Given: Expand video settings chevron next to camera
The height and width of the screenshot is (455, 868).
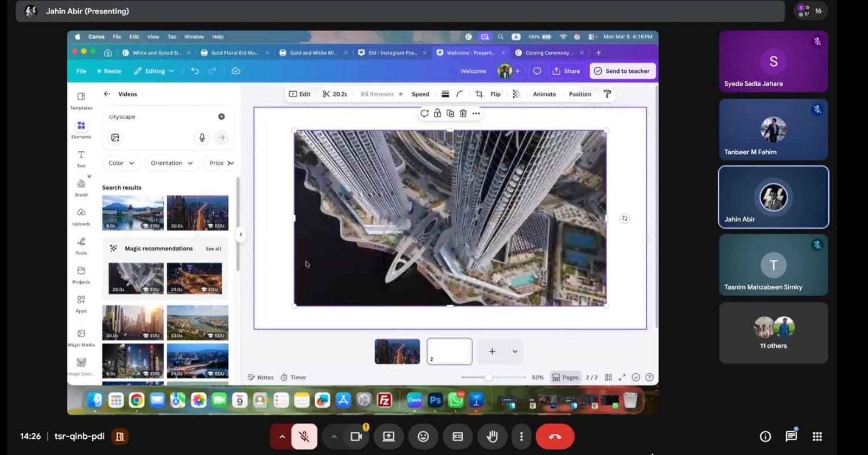Looking at the screenshot, I should [334, 437].
